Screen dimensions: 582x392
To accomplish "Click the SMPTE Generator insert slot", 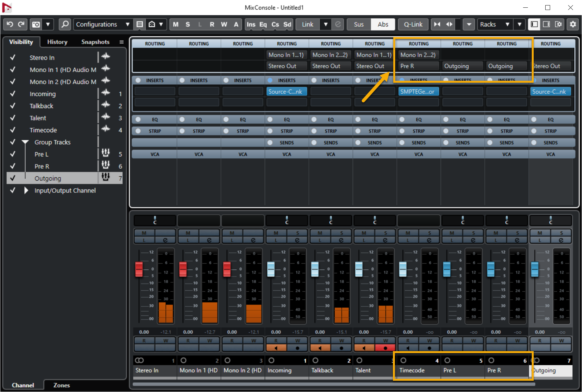I will pos(418,92).
